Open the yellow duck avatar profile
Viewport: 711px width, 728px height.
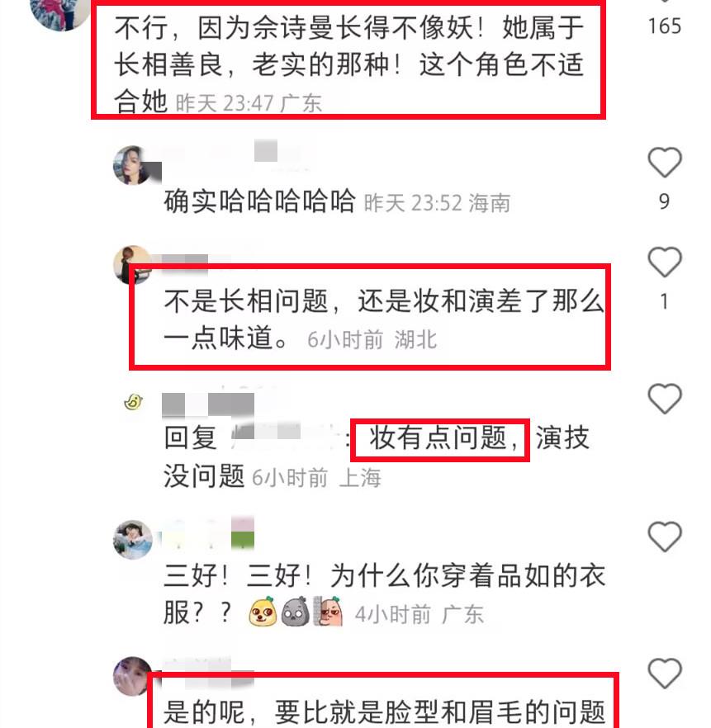[133, 402]
